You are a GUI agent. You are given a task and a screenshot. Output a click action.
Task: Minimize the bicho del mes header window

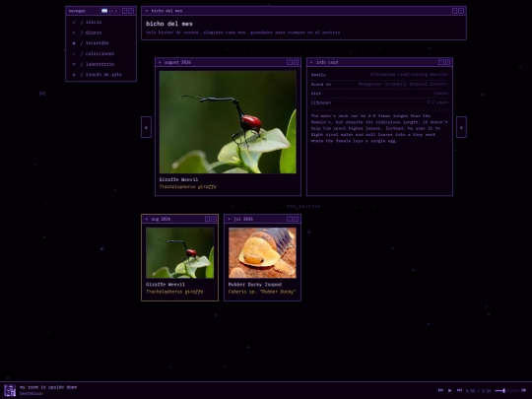pos(454,11)
